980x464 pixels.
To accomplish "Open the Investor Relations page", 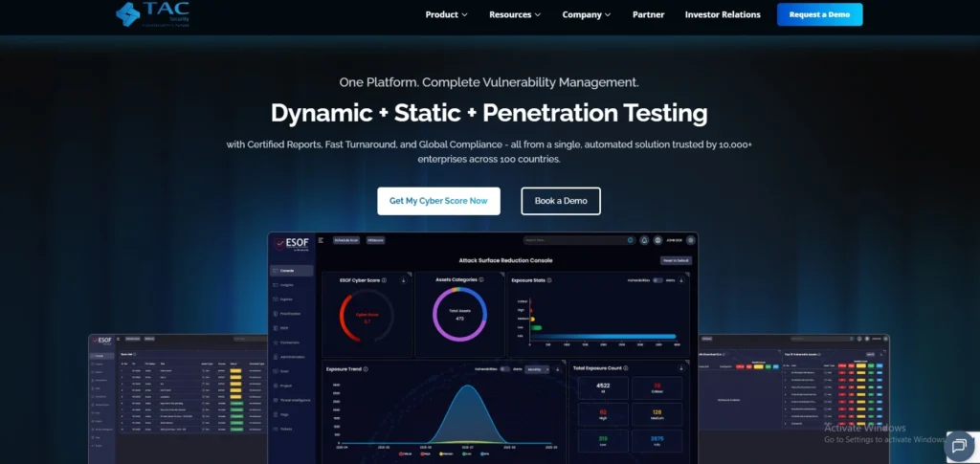I will pyautogui.click(x=723, y=14).
